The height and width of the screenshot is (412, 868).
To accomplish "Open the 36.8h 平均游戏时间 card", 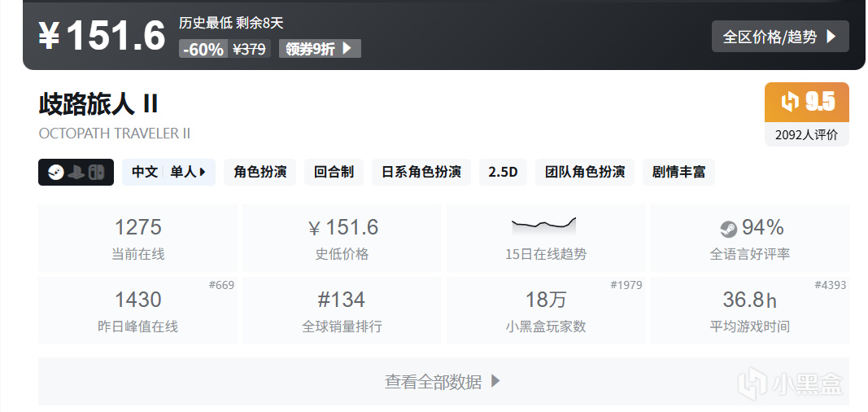I will point(749,311).
